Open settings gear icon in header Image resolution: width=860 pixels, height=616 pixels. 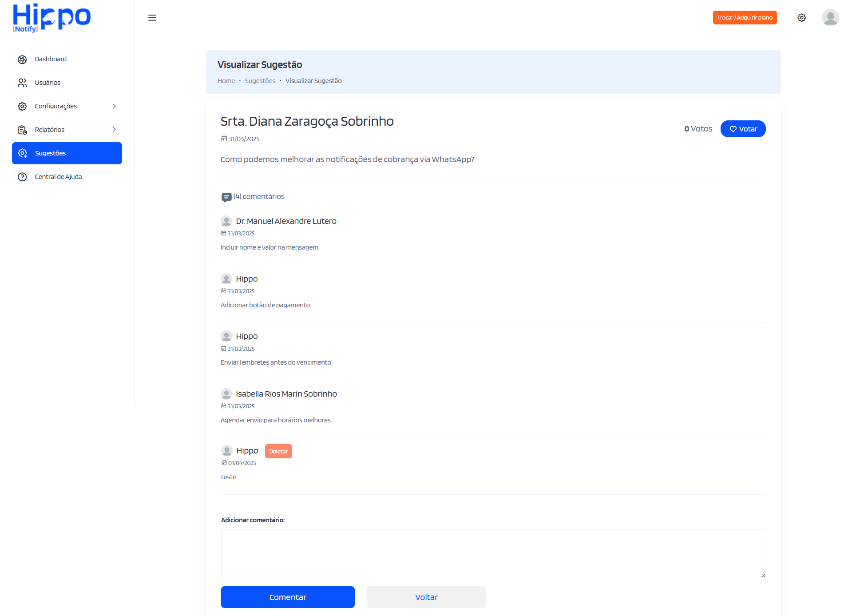801,18
